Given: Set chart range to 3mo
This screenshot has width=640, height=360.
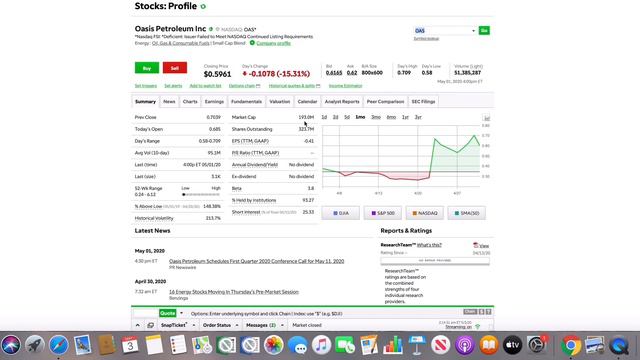Looking at the screenshot, I should [376, 117].
